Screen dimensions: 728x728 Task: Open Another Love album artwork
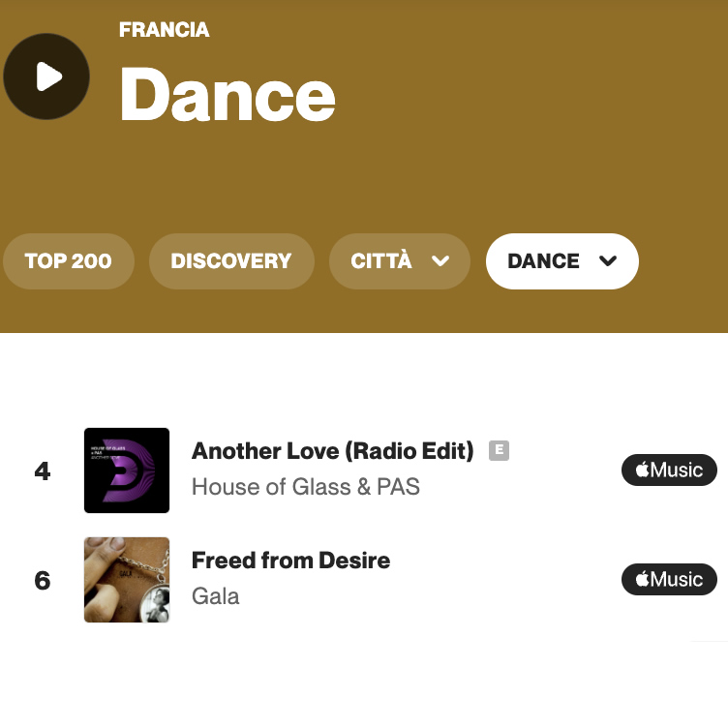pos(127,470)
